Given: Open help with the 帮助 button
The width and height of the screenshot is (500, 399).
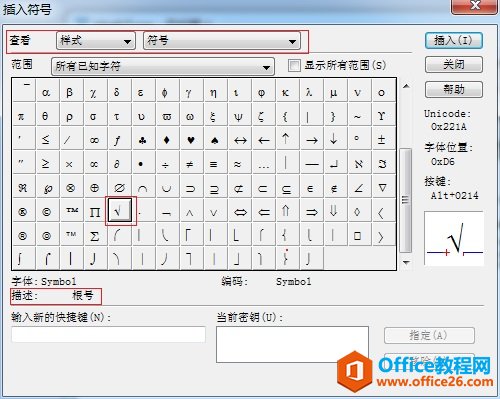Looking at the screenshot, I should pos(454,89).
